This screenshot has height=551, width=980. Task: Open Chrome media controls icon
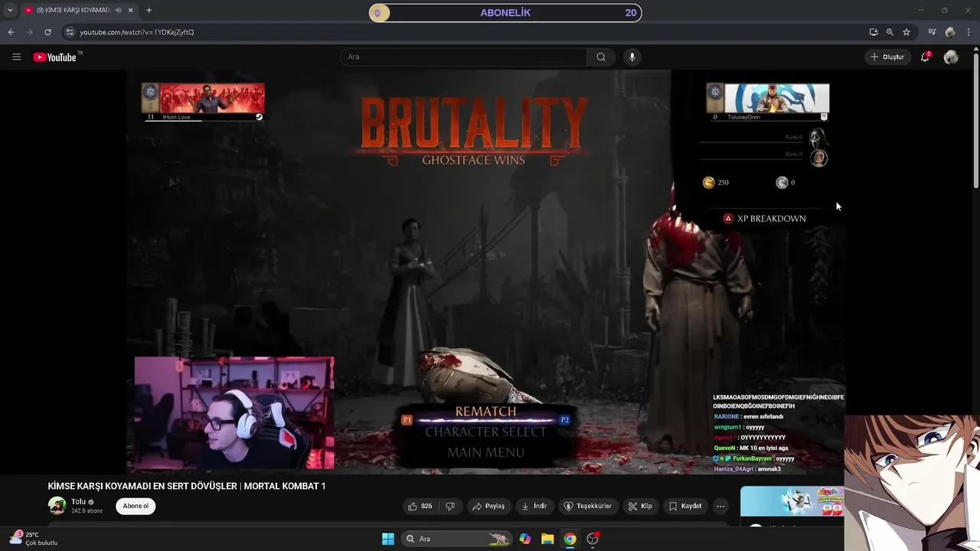click(x=932, y=32)
